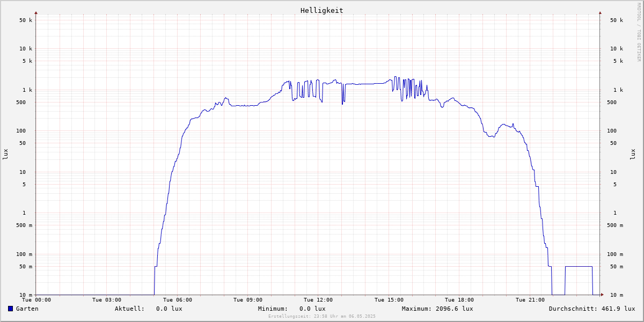Image resolution: width=644 pixels, height=322 pixels.
Task: Click '50 m' on the right lux axis
Action: pyautogui.click(x=617, y=267)
